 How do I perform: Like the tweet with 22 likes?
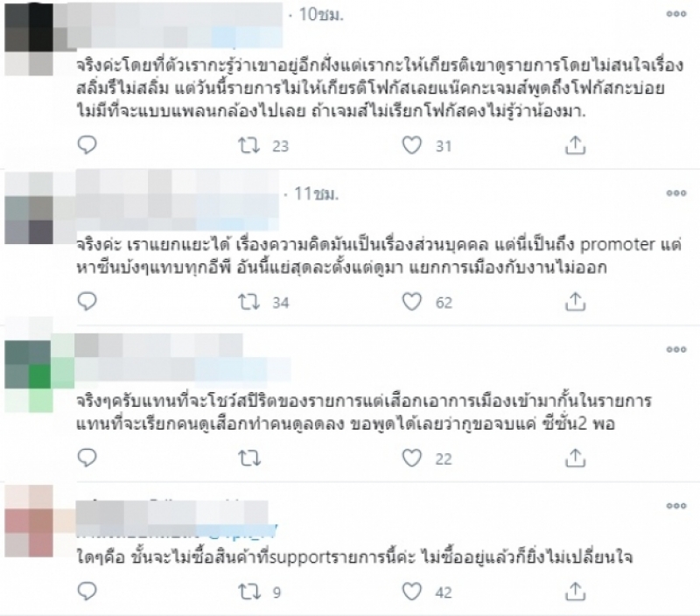(411, 458)
